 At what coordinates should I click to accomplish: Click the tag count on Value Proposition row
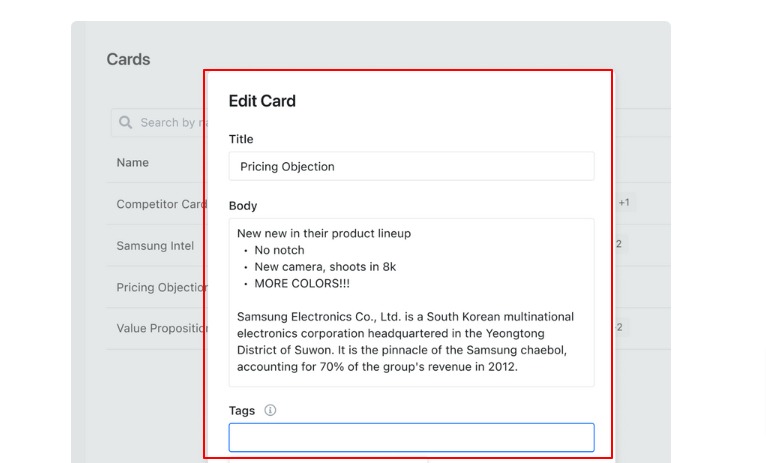[618, 327]
